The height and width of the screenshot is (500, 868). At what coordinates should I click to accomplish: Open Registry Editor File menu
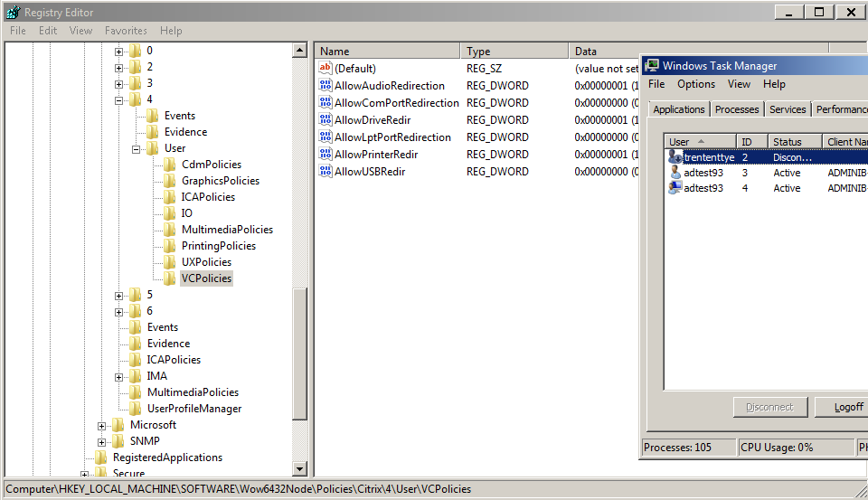tap(18, 31)
